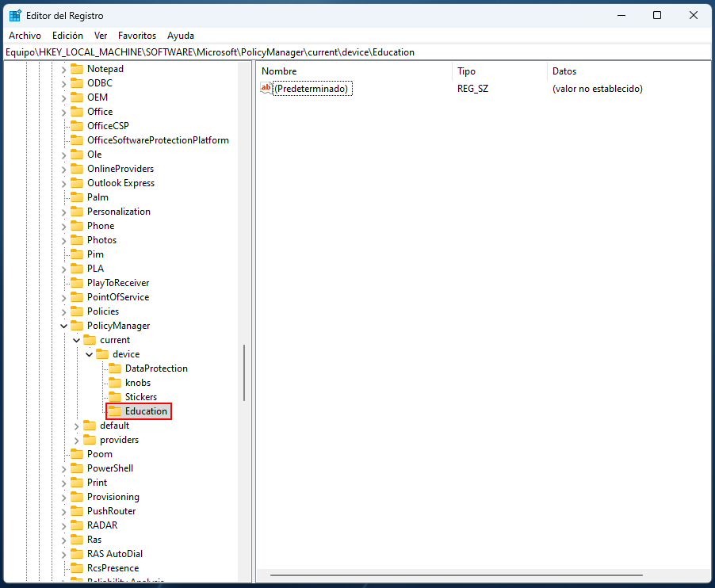Click the ODBC folder icon
This screenshot has height=588, width=715.
click(77, 83)
